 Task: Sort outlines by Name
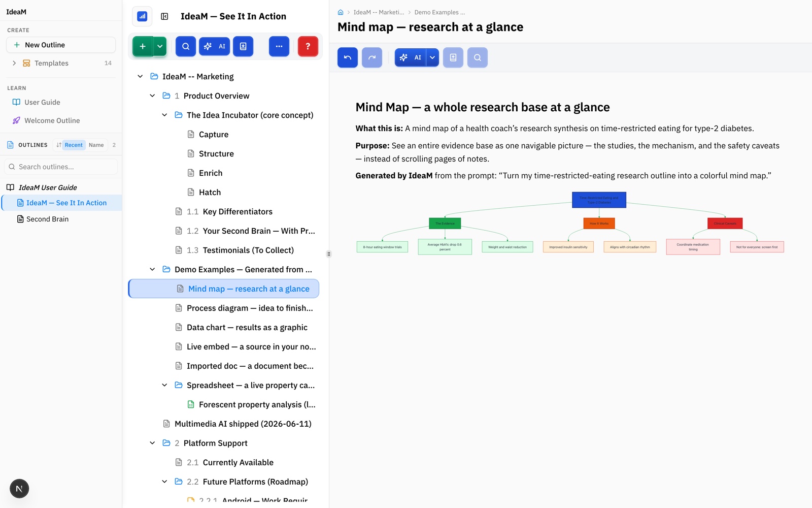(x=96, y=145)
